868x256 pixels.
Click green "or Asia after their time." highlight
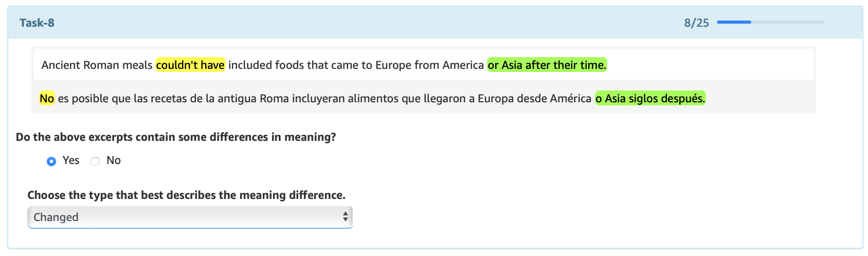click(547, 65)
